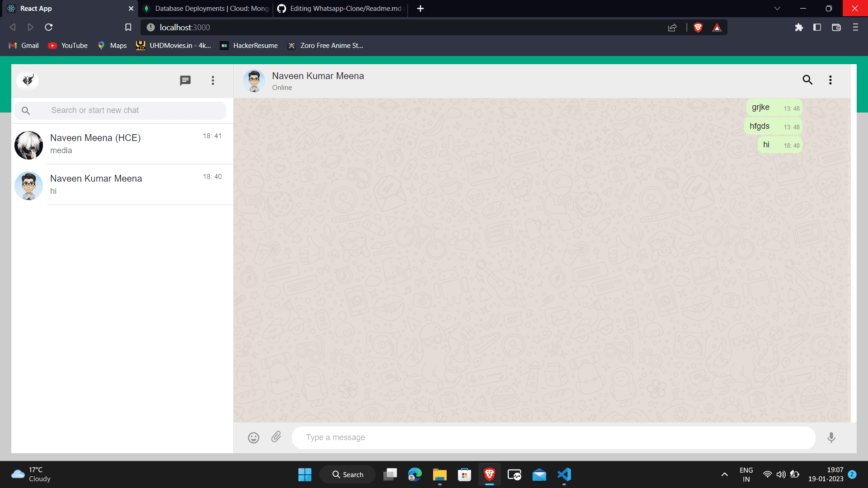868x488 pixels.
Task: Open the new chat message icon
Action: (185, 80)
